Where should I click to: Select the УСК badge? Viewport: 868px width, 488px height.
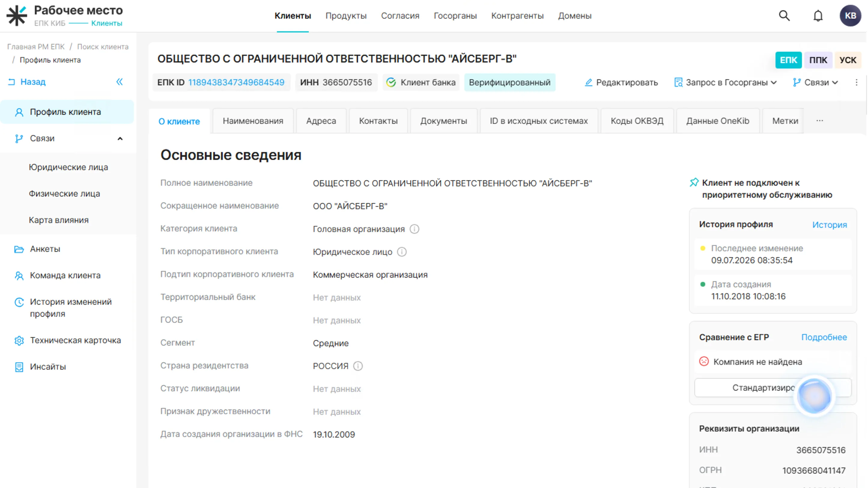pyautogui.click(x=848, y=60)
